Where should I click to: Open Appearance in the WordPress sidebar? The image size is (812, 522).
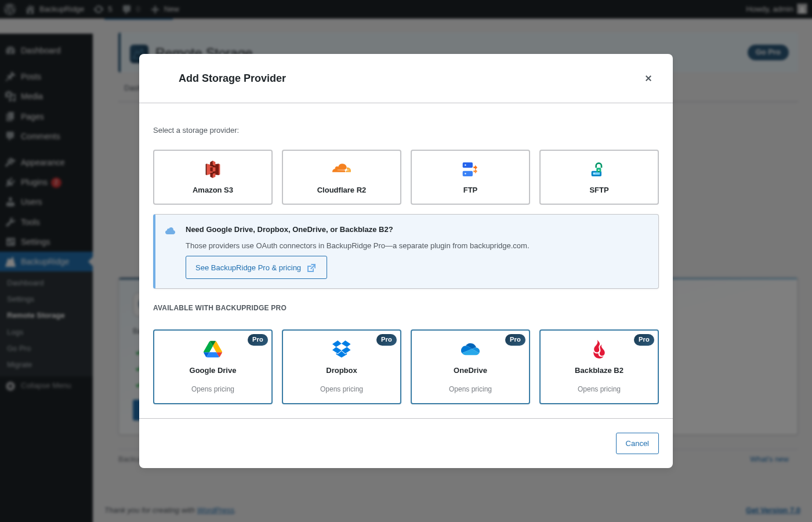pos(46,162)
